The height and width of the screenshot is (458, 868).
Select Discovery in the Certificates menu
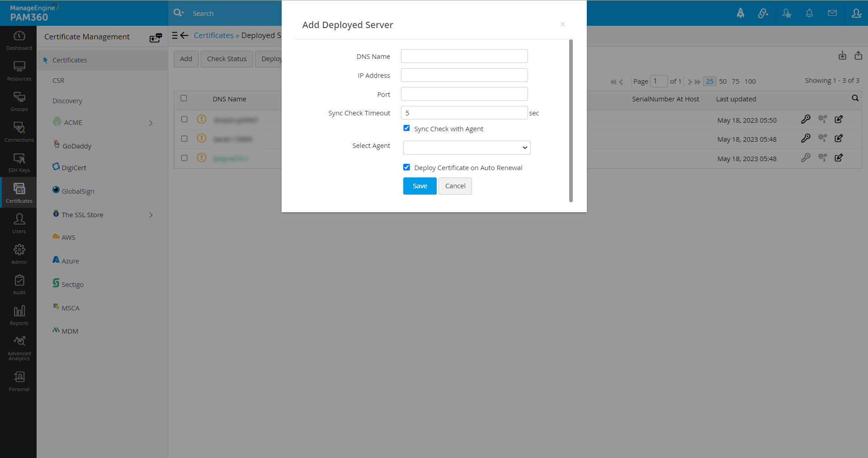67,100
